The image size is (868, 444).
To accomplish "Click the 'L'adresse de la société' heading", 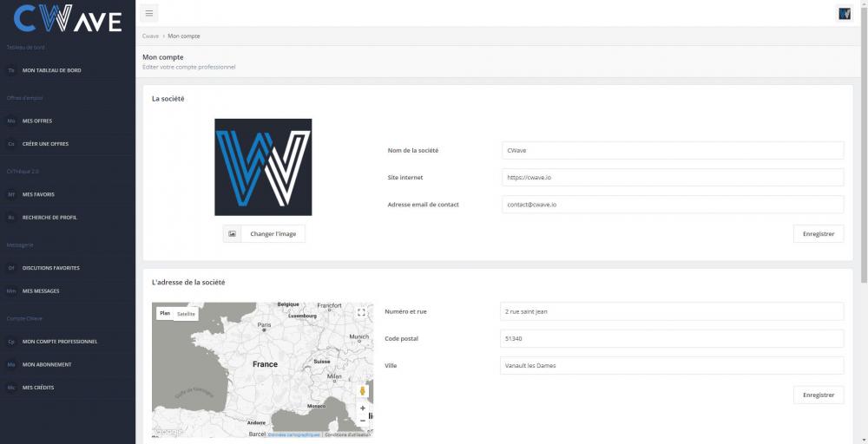I will click(188, 282).
